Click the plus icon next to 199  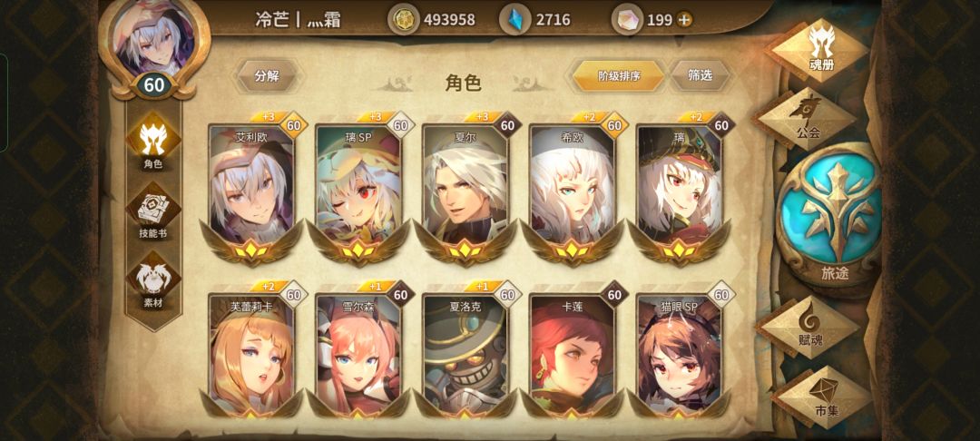[685, 20]
